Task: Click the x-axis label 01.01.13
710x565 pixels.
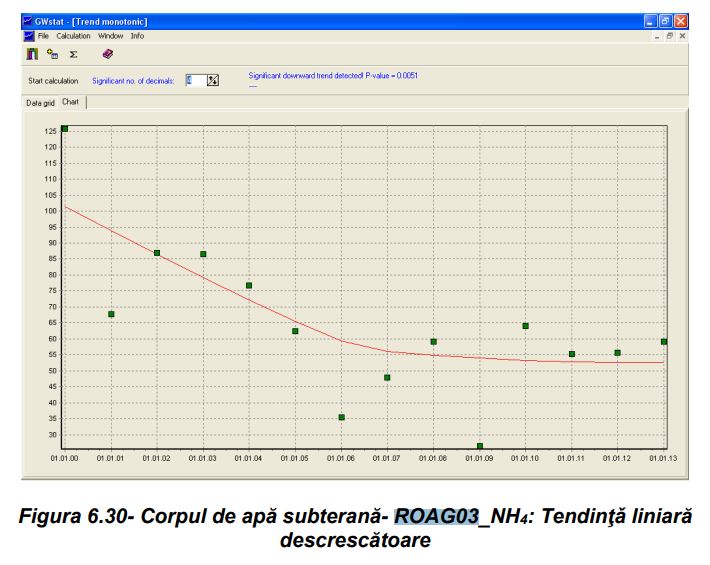Action: 663,459
